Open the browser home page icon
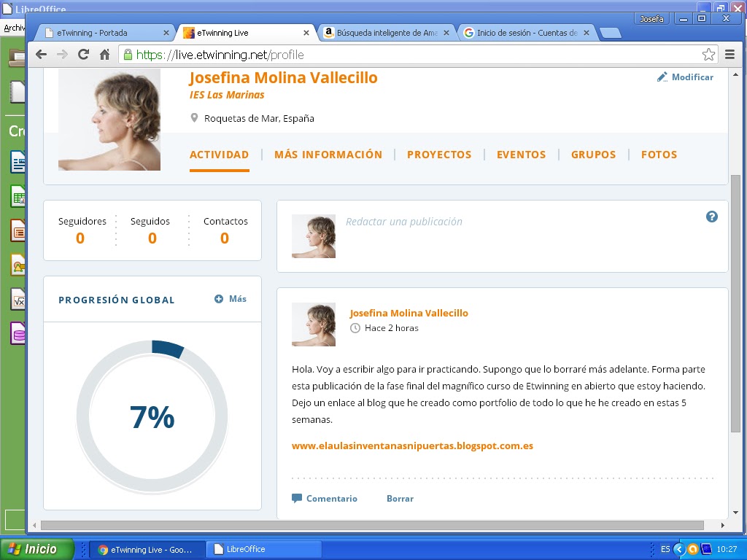The width and height of the screenshot is (747, 560). pos(105,54)
